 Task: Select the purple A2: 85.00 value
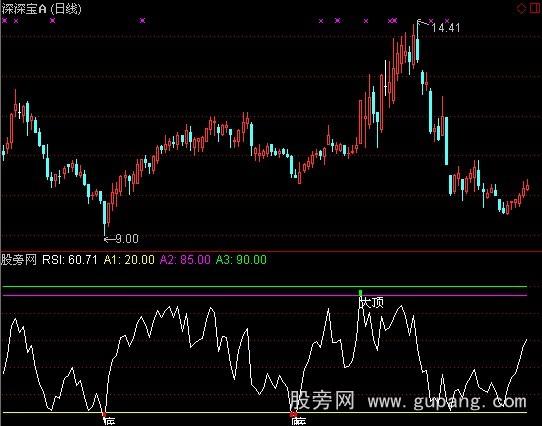185,259
